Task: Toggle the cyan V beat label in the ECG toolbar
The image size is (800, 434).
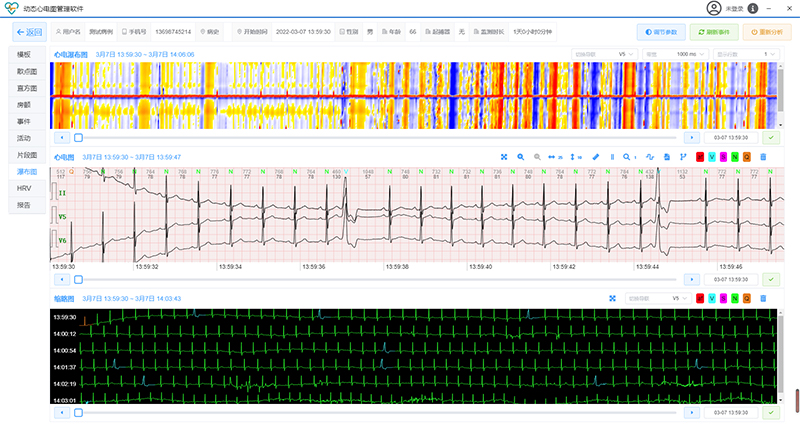Action: point(712,157)
